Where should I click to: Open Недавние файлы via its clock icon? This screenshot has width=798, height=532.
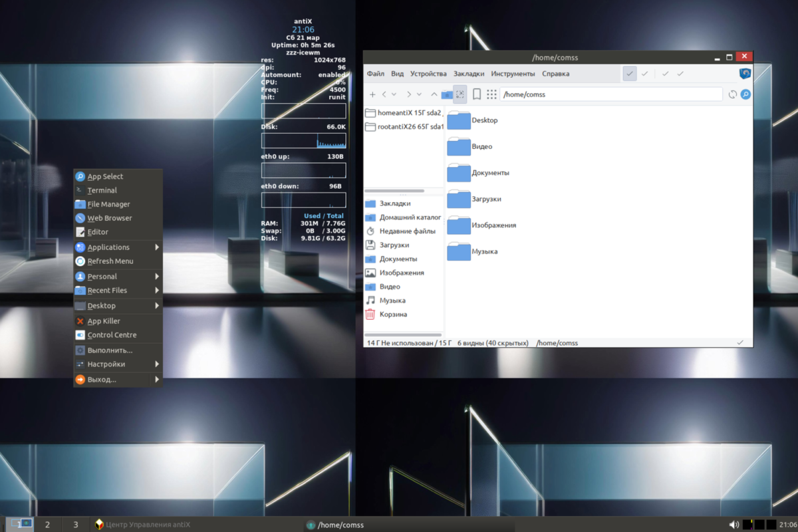pos(371,231)
